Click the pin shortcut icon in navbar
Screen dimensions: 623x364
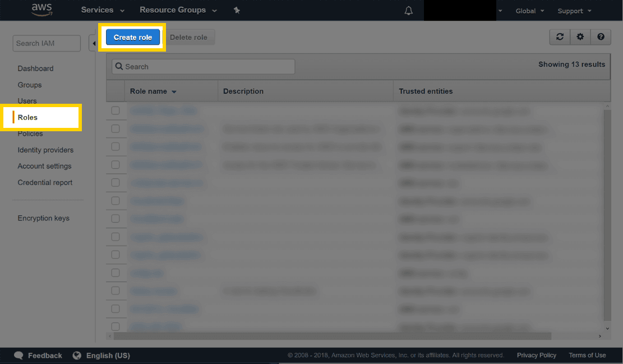(237, 10)
